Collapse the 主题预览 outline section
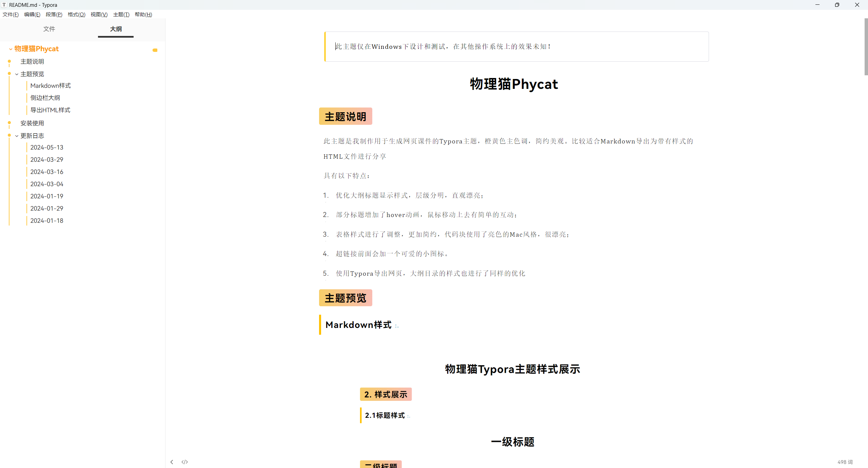This screenshot has width=868, height=468. pyautogui.click(x=17, y=74)
